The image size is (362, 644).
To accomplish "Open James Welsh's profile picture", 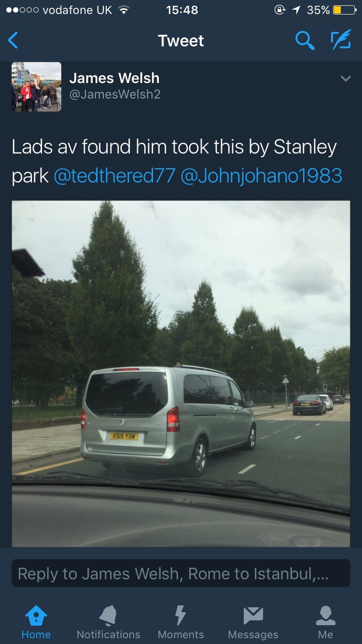I will [36, 87].
